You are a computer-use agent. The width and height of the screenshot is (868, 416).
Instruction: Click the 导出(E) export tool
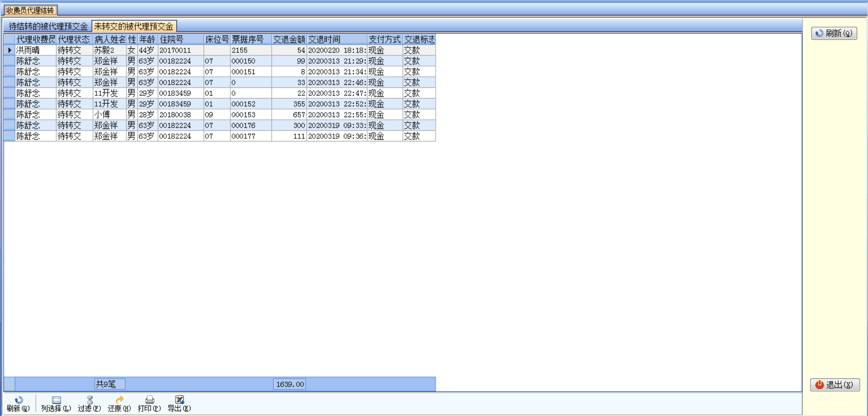click(179, 404)
